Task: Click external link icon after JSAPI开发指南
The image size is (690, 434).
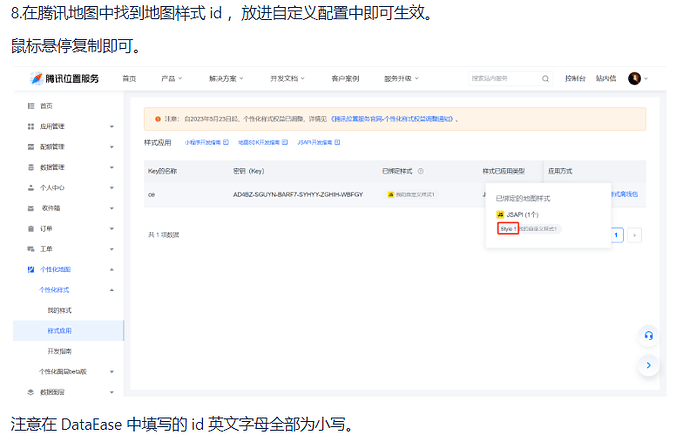Action: (x=338, y=142)
